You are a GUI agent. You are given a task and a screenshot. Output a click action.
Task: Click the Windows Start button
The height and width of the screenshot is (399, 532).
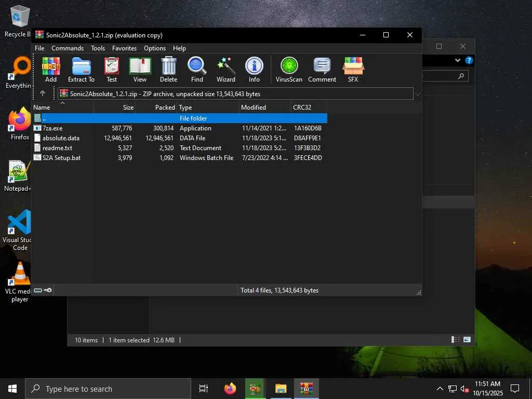coord(12,389)
